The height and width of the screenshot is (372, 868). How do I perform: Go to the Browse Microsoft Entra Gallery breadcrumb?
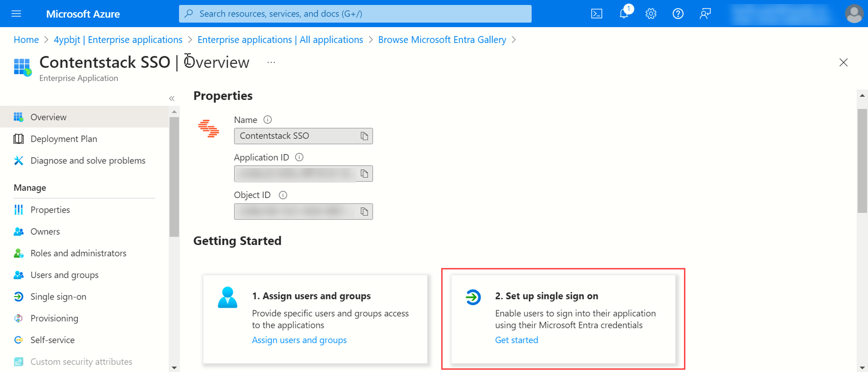[x=442, y=40]
